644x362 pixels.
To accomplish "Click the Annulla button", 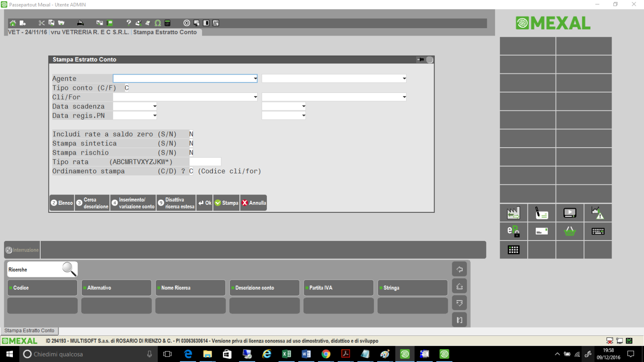I will (x=254, y=203).
